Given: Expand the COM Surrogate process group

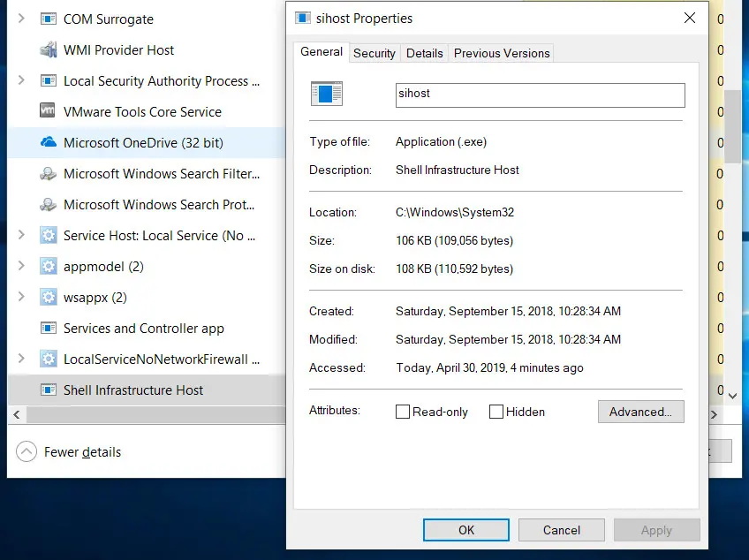Looking at the screenshot, I should click(21, 19).
